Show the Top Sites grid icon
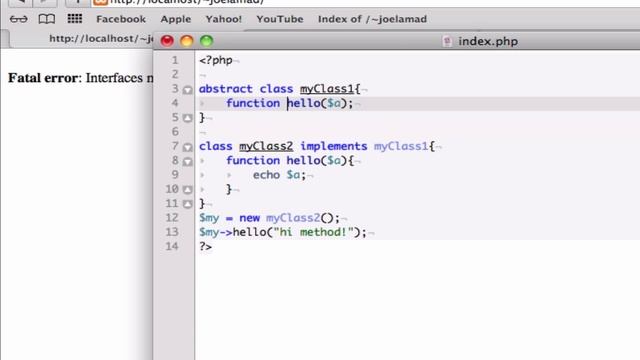 click(75, 18)
